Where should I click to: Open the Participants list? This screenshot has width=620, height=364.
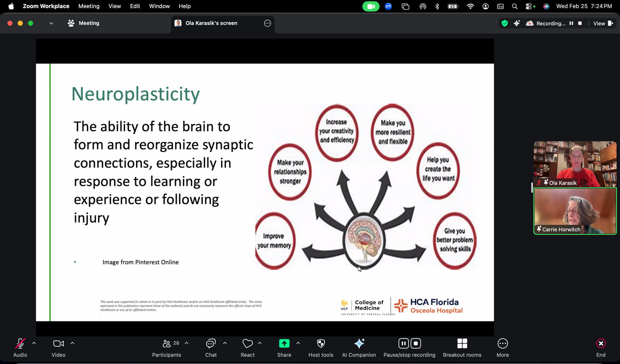167,348
